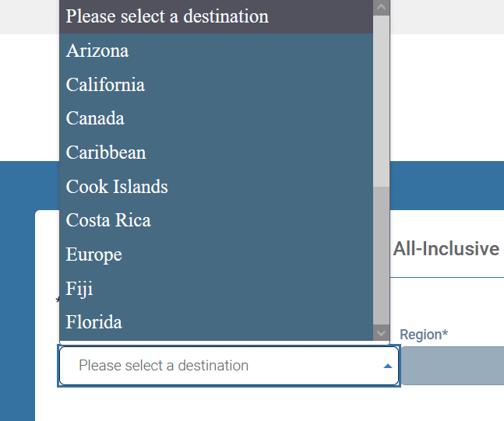Open the greyed Region dropdown field

coord(453,366)
